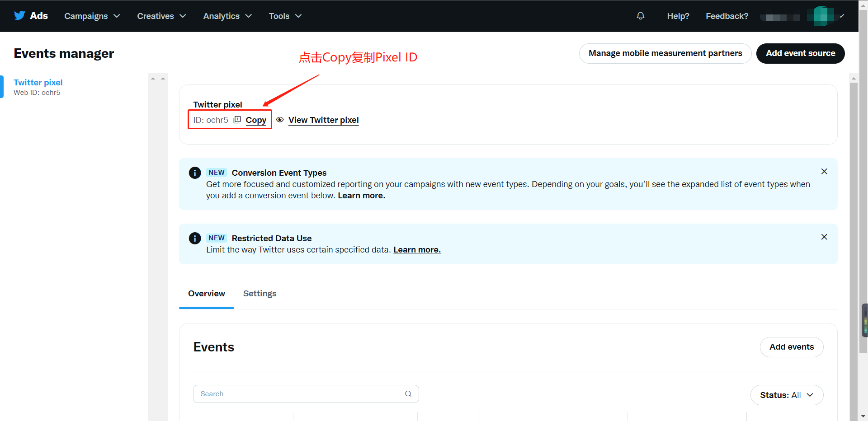Expand the account switcher chevron
Screen dimensions: 868x421
pyautogui.click(x=842, y=16)
